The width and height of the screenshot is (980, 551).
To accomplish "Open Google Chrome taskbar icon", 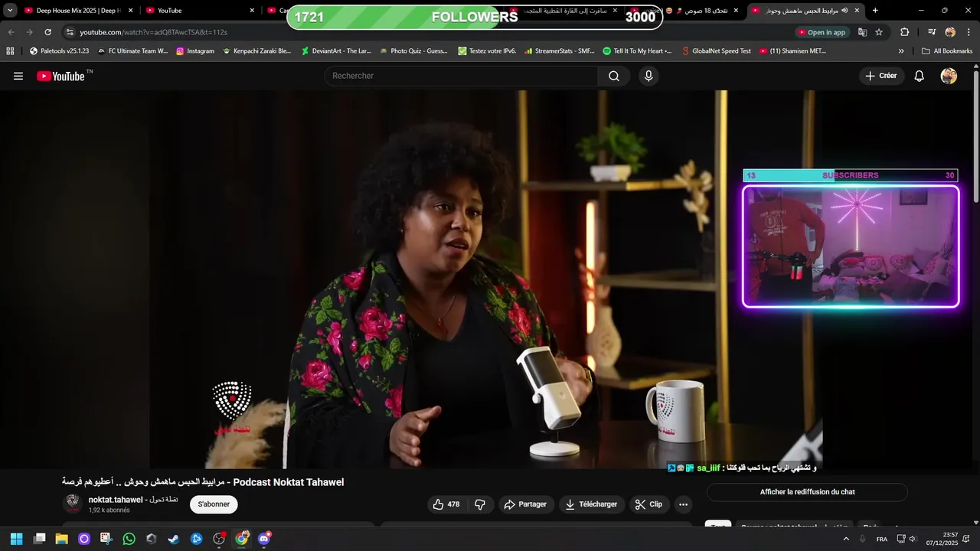I will [x=242, y=539].
